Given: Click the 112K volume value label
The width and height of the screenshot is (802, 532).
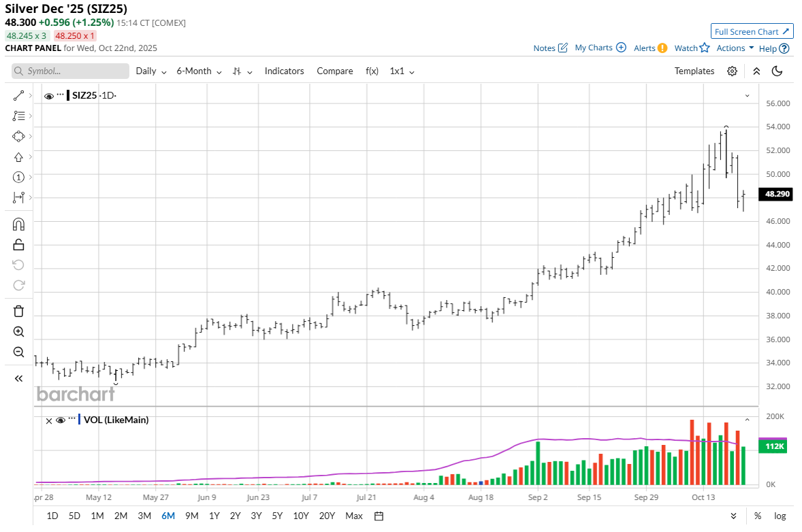Looking at the screenshot, I should (x=773, y=446).
